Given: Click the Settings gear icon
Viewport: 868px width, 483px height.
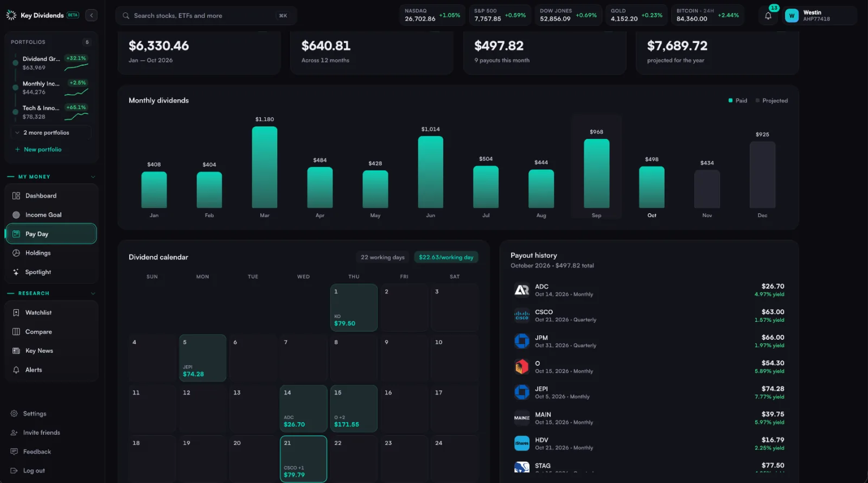Looking at the screenshot, I should tap(14, 414).
